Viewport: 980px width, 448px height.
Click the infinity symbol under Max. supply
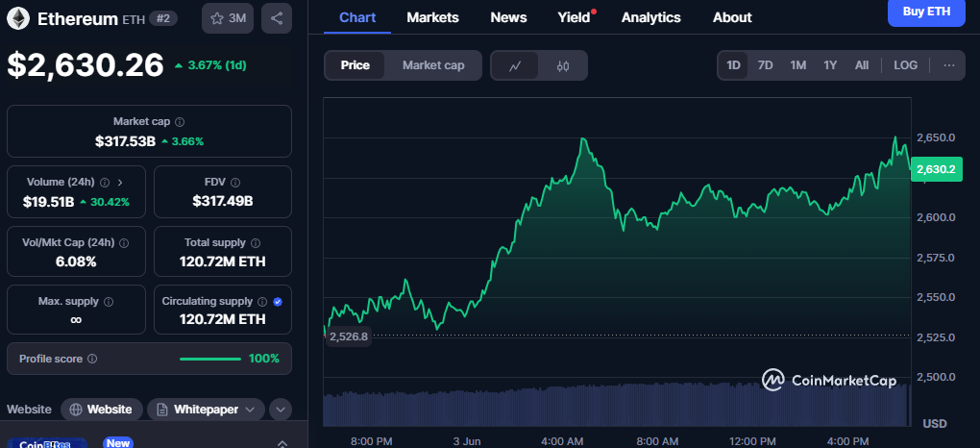click(76, 320)
